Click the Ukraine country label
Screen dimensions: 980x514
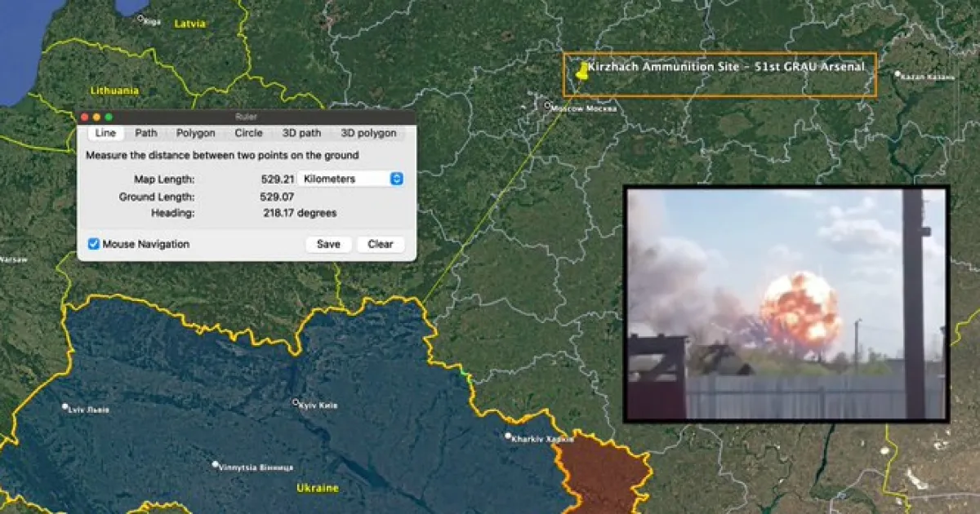317,488
